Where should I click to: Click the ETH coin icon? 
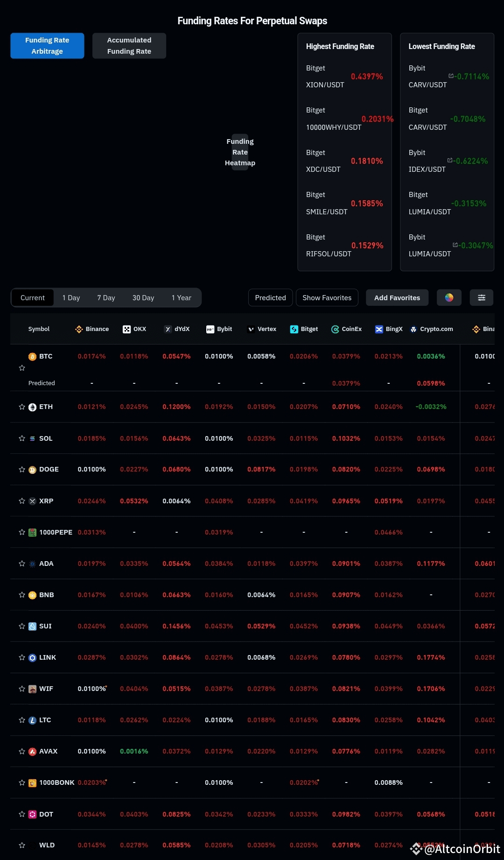(x=32, y=407)
